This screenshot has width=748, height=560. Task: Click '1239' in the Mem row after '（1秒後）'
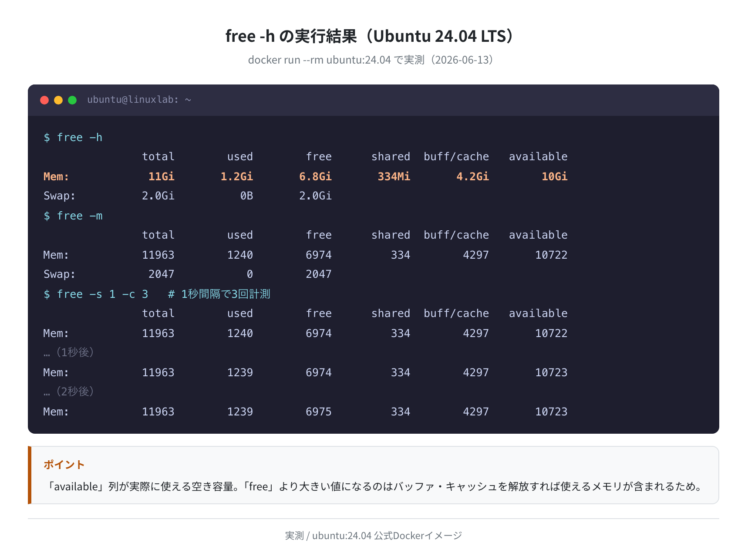click(x=240, y=373)
